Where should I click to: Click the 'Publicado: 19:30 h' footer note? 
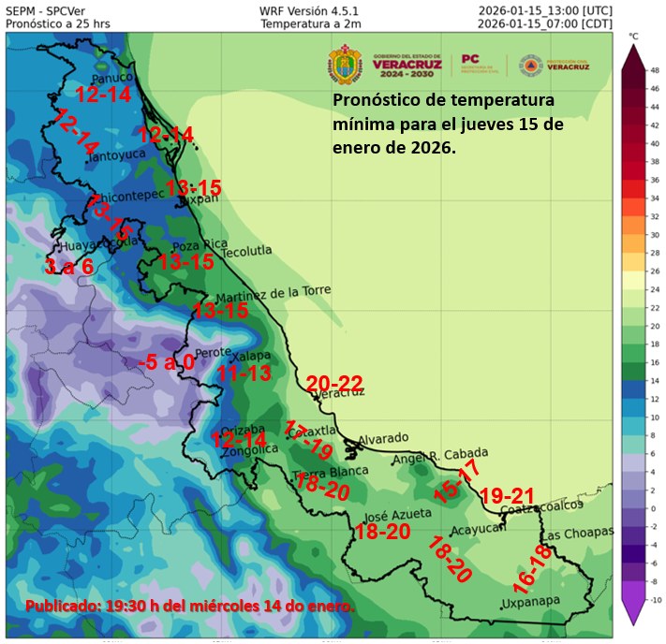pos(190,606)
